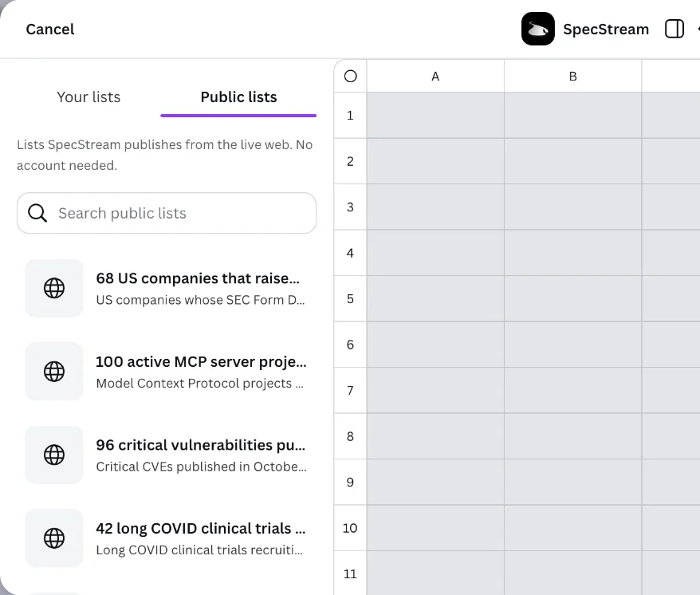
Task: Click globe icon beside 42 long COVID
Action: (54, 538)
